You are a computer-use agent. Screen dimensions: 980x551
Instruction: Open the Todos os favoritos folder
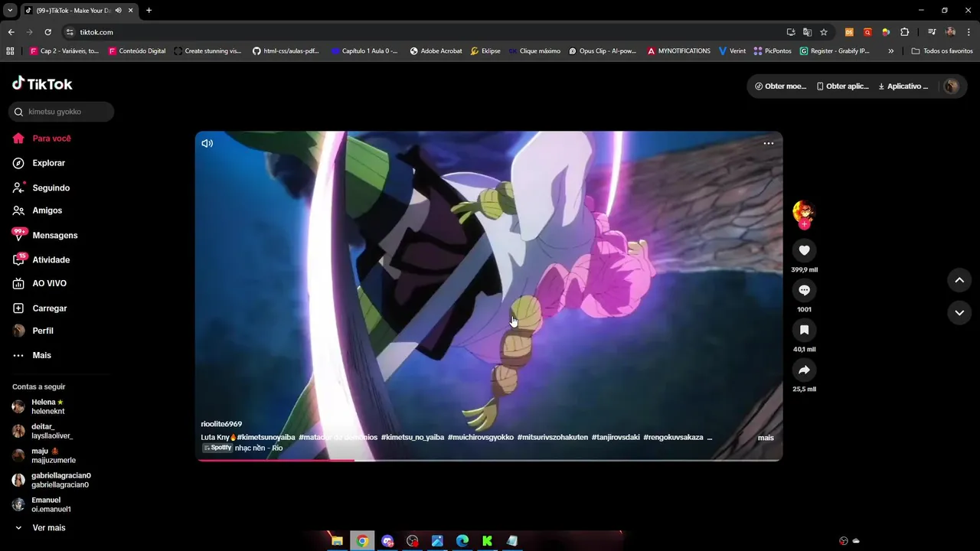point(942,51)
